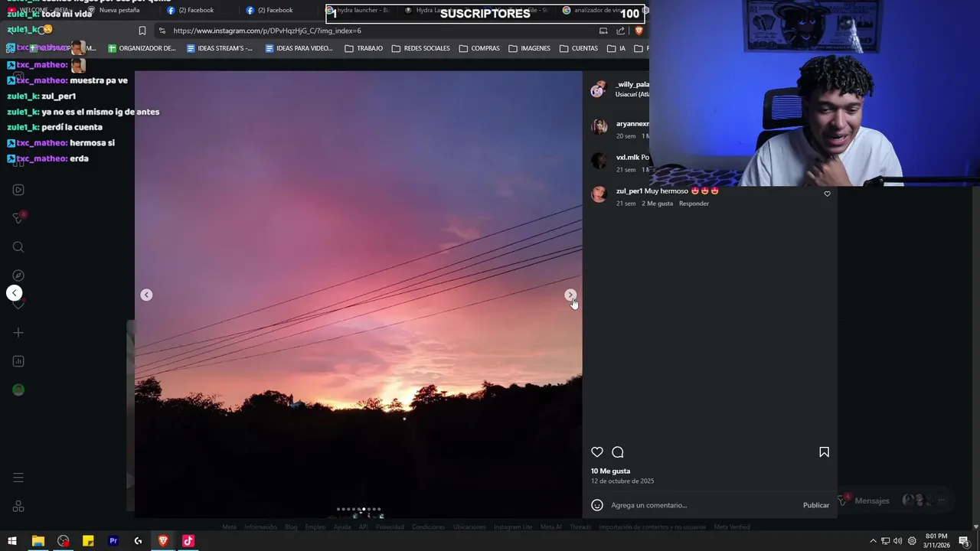The width and height of the screenshot is (980, 551).
Task: Open Instagram sidebar messages icon with badge
Action: (18, 218)
